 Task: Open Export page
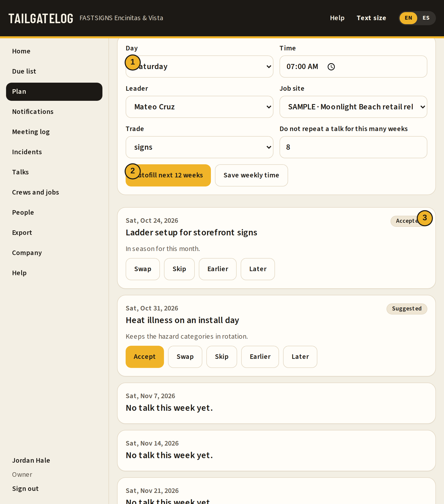pyautogui.click(x=54, y=233)
